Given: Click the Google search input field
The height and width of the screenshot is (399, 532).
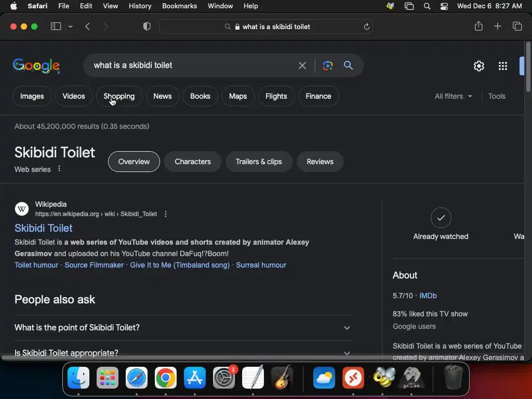Looking at the screenshot, I should click(x=192, y=65).
